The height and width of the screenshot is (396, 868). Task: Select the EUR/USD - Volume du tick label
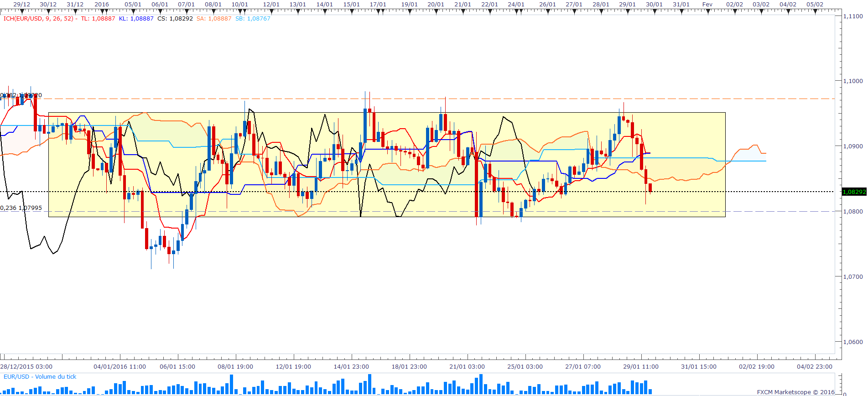point(40,377)
